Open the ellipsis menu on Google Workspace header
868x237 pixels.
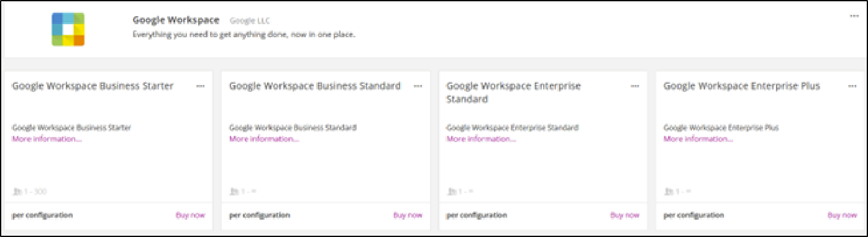pyautogui.click(x=854, y=16)
